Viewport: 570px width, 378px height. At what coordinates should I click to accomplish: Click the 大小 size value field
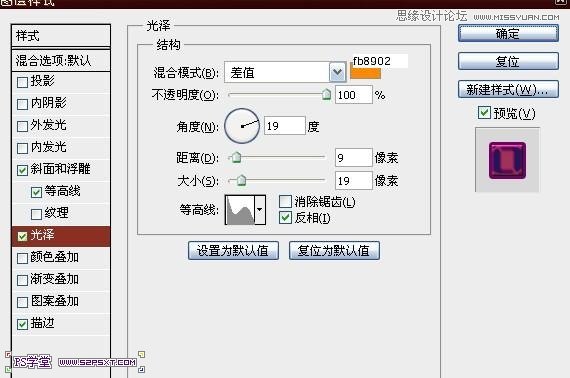click(354, 180)
